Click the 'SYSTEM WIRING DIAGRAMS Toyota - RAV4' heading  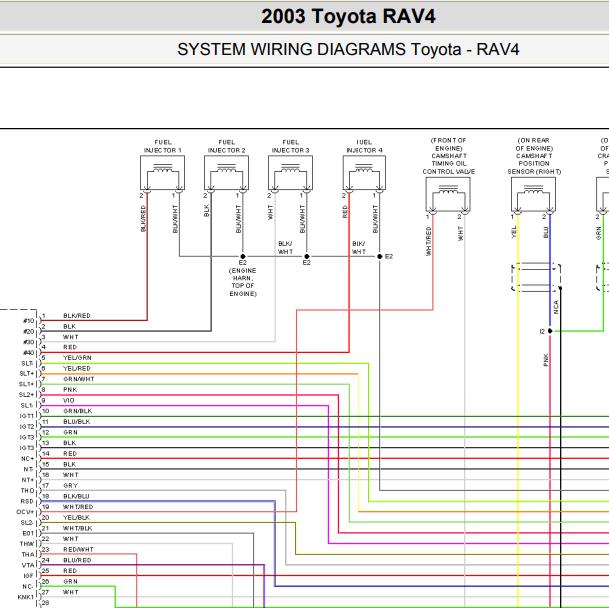(348, 50)
